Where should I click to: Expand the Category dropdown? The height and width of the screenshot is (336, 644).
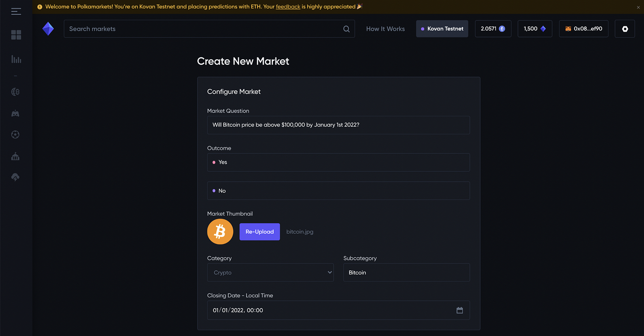(270, 272)
